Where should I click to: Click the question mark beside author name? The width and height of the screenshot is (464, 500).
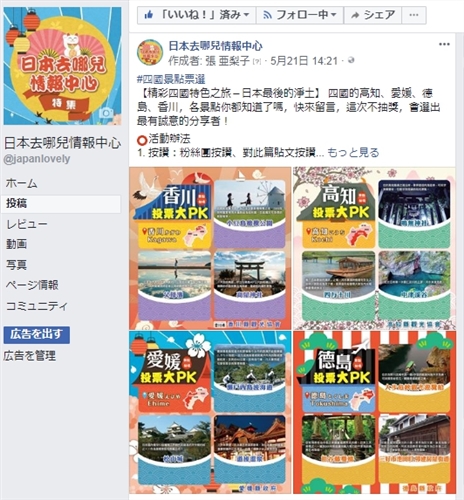[257, 62]
